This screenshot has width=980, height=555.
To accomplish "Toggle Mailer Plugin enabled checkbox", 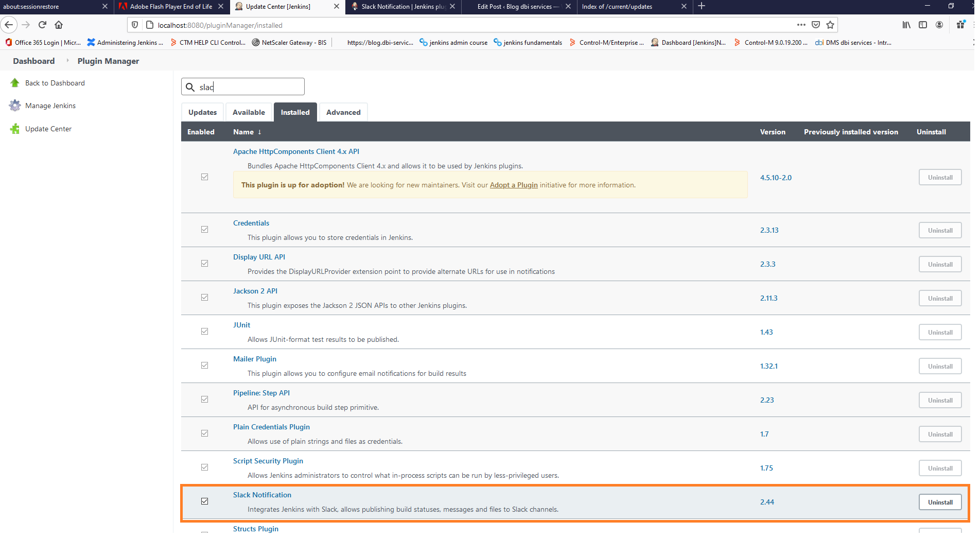I will pyautogui.click(x=204, y=365).
